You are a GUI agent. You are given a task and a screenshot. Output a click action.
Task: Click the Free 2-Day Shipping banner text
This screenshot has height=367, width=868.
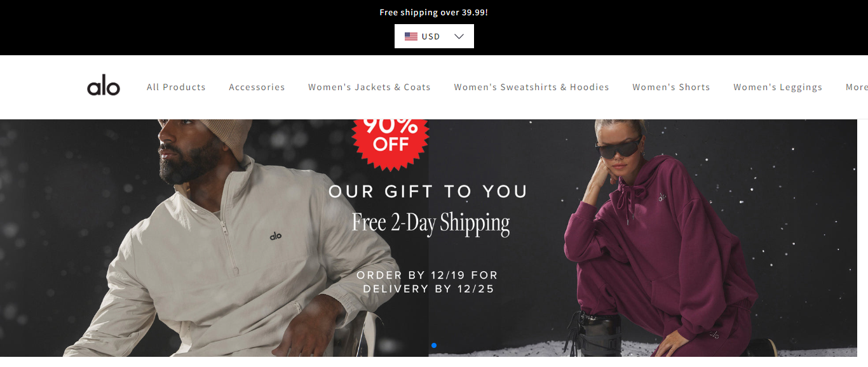coord(431,223)
